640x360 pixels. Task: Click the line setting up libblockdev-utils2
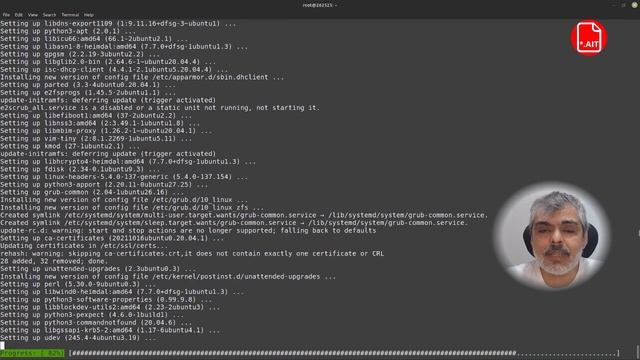(x=110, y=307)
